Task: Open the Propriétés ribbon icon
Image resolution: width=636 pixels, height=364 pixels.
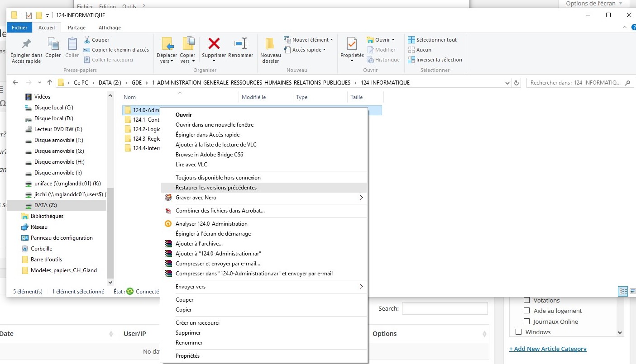Action: pos(352,44)
